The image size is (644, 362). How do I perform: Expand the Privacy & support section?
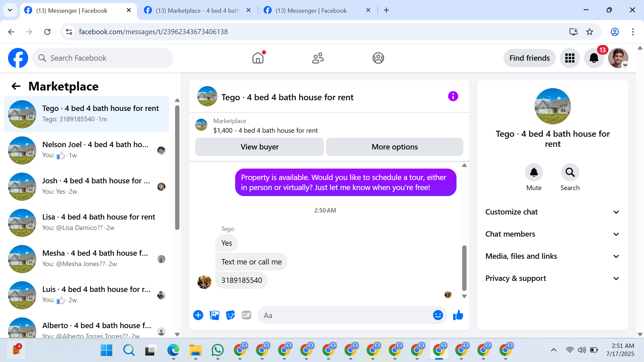point(552,278)
